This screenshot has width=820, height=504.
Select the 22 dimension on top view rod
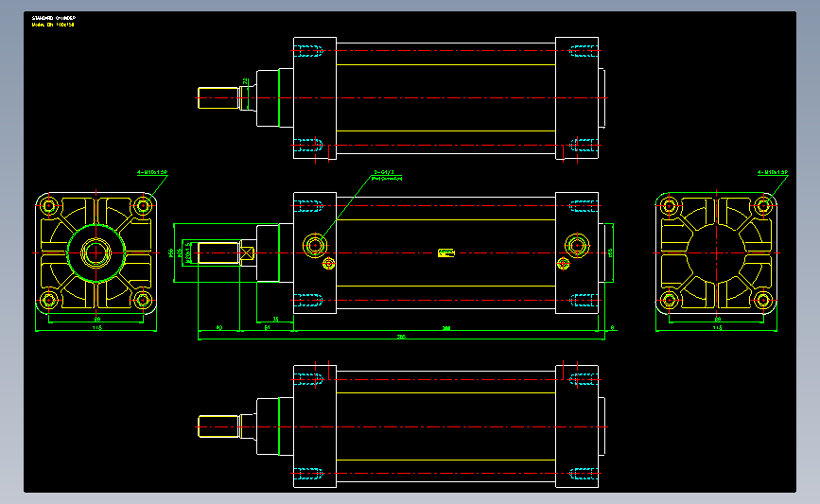[x=245, y=81]
